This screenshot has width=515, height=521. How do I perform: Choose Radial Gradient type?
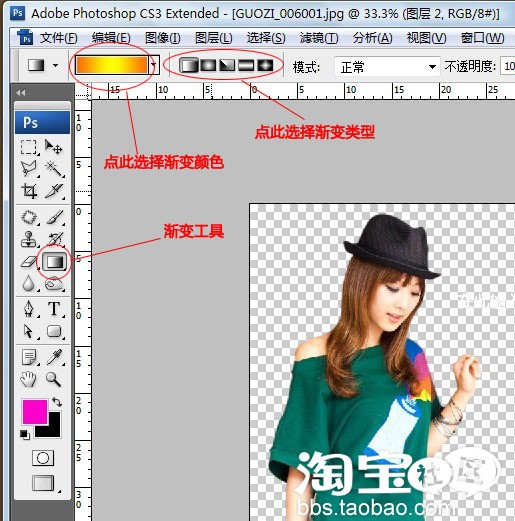coord(208,65)
